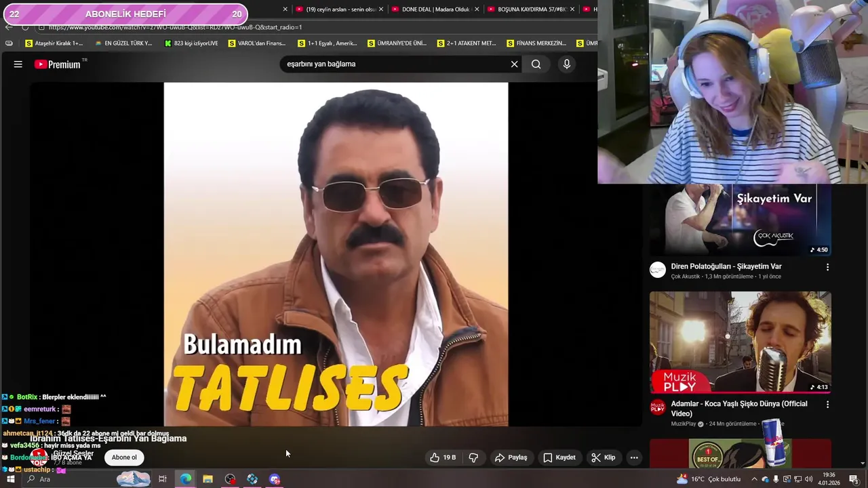Open options menu for Adamlar video
This screenshot has width=868, height=488.
coord(827,404)
